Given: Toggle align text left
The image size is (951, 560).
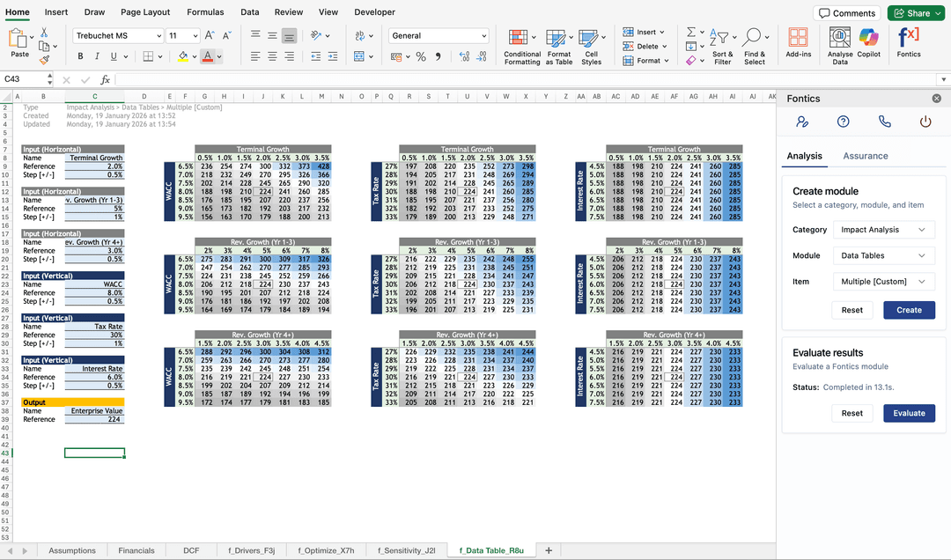Looking at the screenshot, I should point(255,56).
